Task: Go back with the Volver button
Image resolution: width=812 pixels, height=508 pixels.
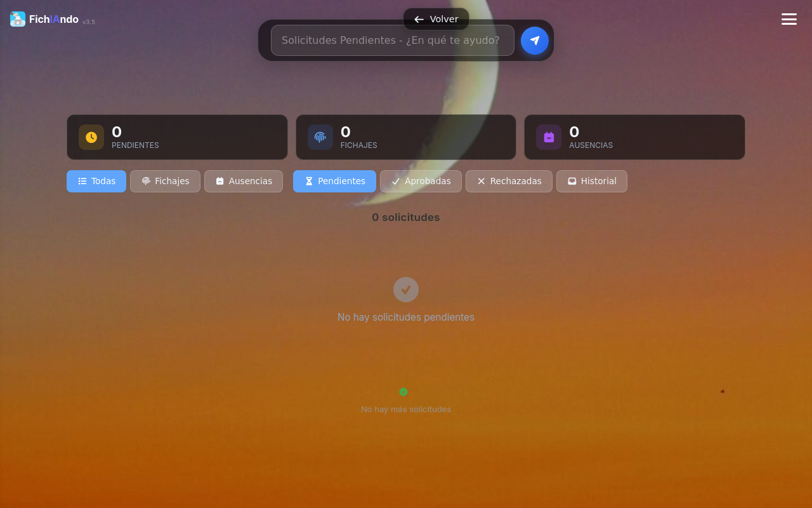Action: (x=436, y=19)
